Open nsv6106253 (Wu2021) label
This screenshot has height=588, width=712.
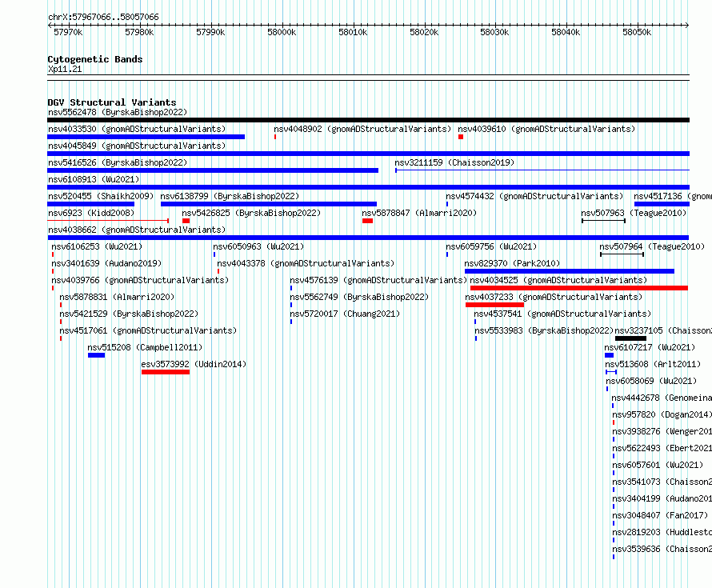point(97,246)
